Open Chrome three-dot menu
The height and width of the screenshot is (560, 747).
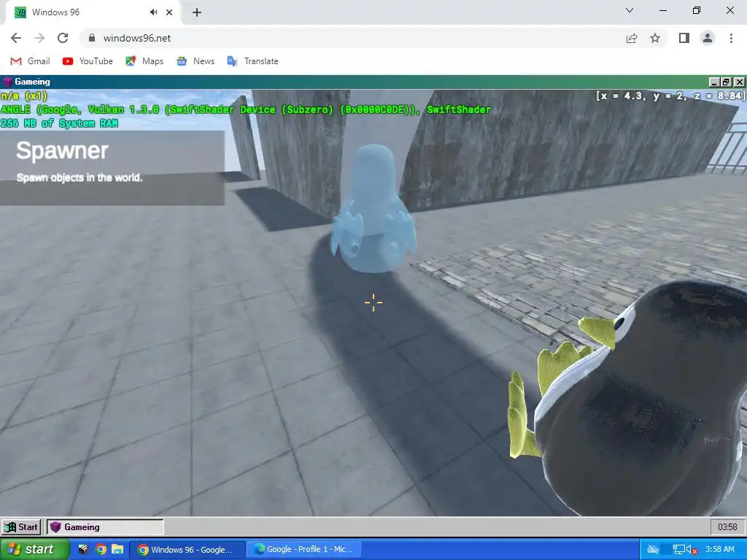pos(731,38)
